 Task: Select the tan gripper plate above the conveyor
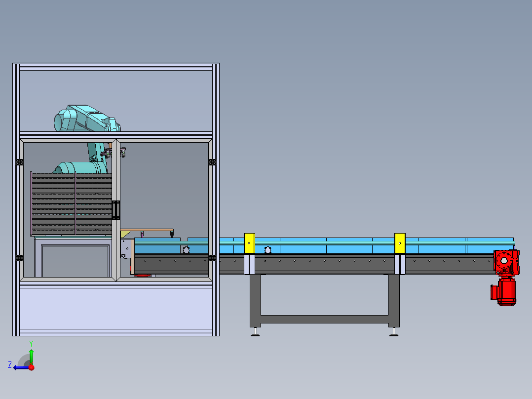[x=147, y=230]
